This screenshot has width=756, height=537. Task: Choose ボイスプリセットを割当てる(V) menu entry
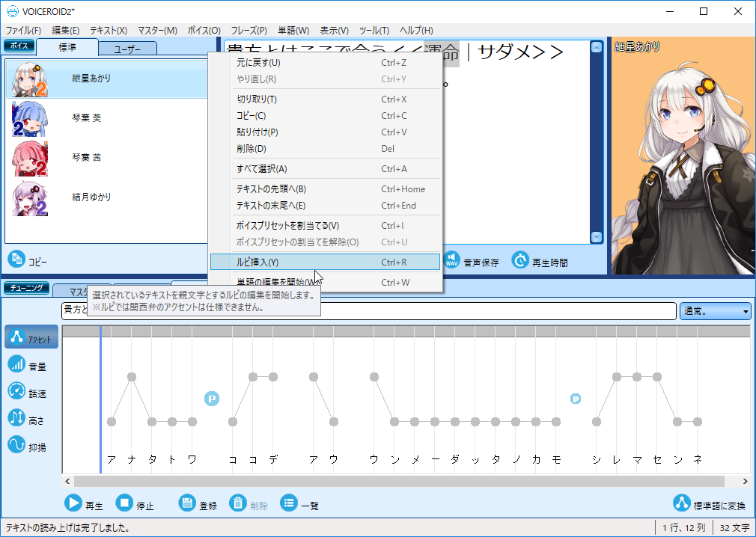325,225
